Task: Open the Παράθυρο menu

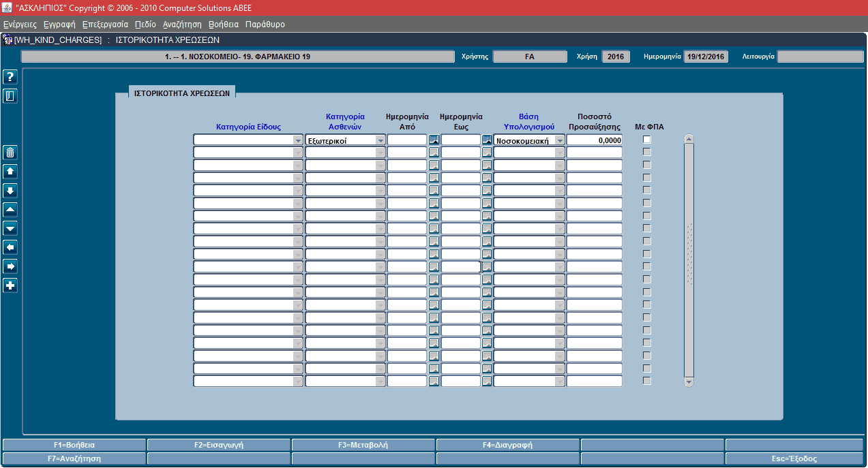Action: (x=265, y=24)
